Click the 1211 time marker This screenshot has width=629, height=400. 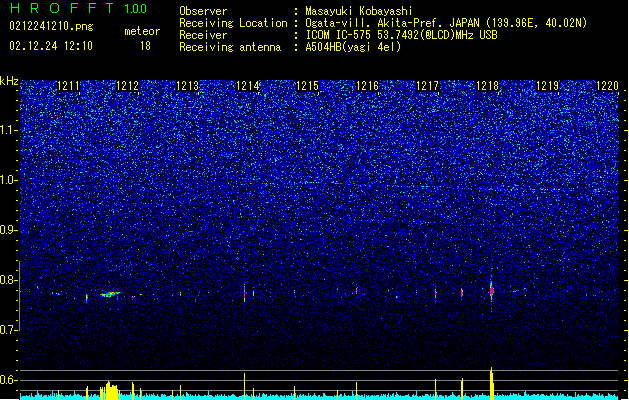click(x=69, y=86)
